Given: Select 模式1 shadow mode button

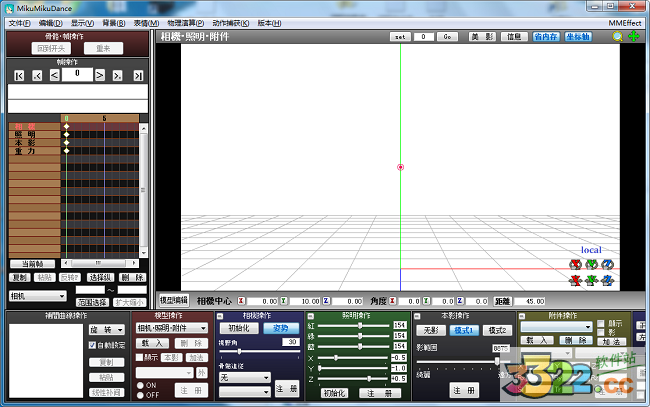Looking at the screenshot, I should coord(464,329).
